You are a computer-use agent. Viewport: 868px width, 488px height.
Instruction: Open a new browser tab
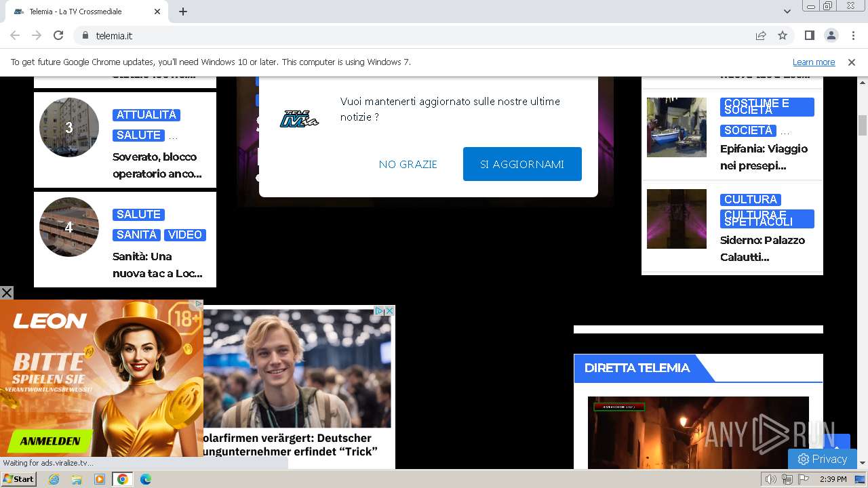pos(183,12)
